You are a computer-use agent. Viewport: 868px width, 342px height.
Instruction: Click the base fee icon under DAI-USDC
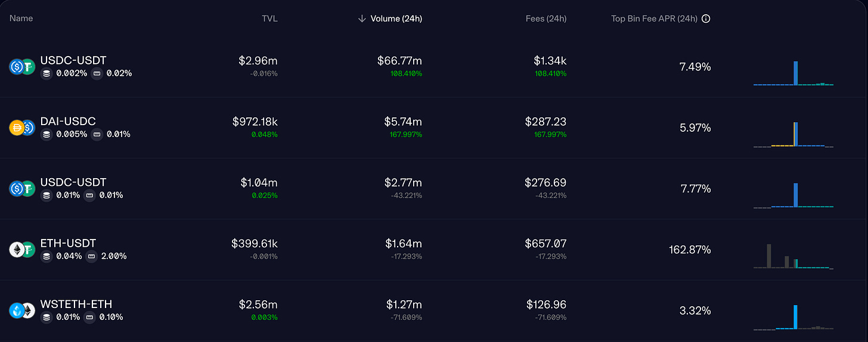(x=46, y=135)
